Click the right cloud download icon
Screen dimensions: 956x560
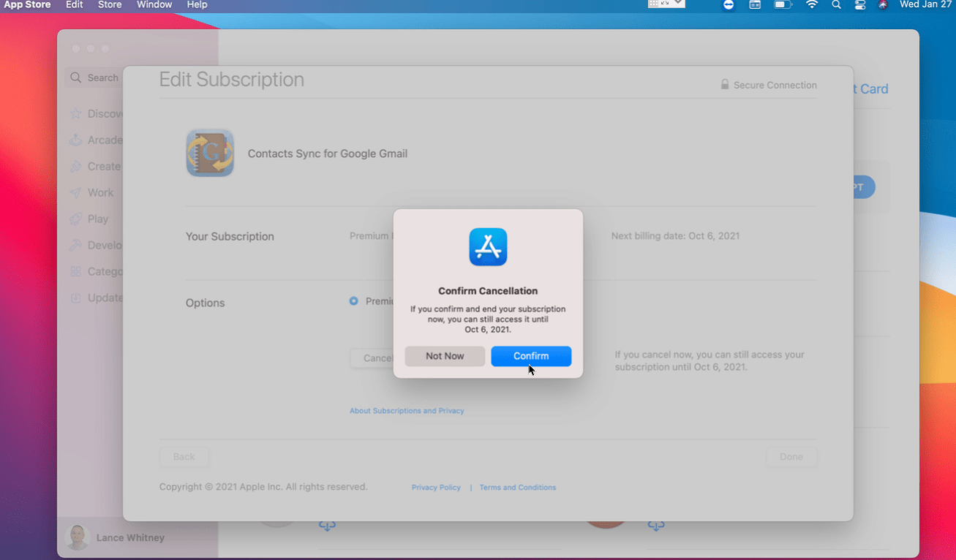[x=656, y=525]
